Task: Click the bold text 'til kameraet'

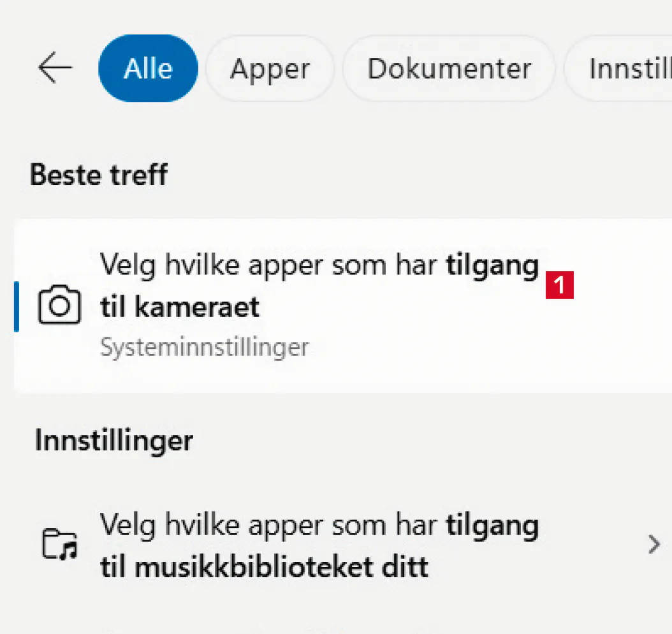Action: tap(180, 307)
